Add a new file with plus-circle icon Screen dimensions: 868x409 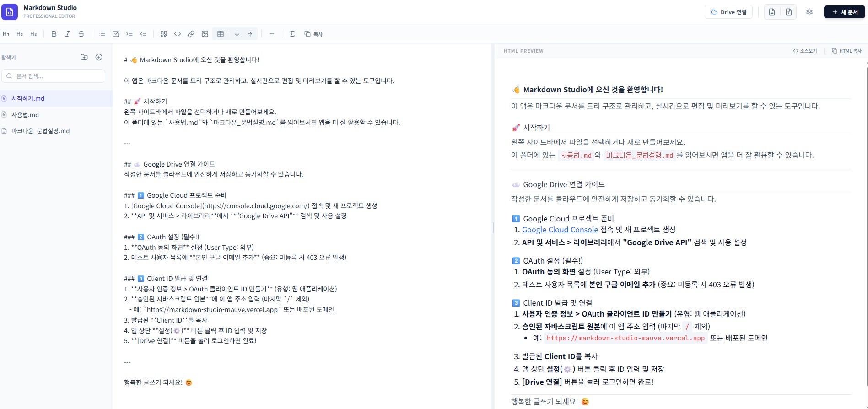(99, 57)
